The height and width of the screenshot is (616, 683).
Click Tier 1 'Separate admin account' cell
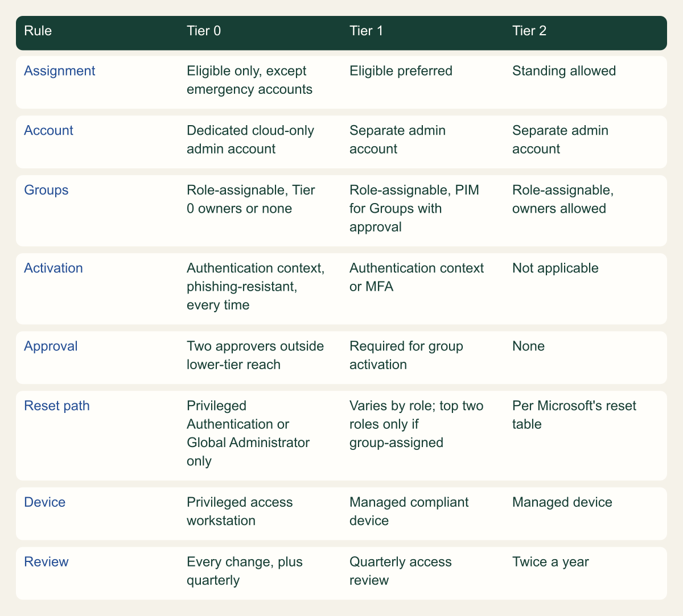click(397, 139)
